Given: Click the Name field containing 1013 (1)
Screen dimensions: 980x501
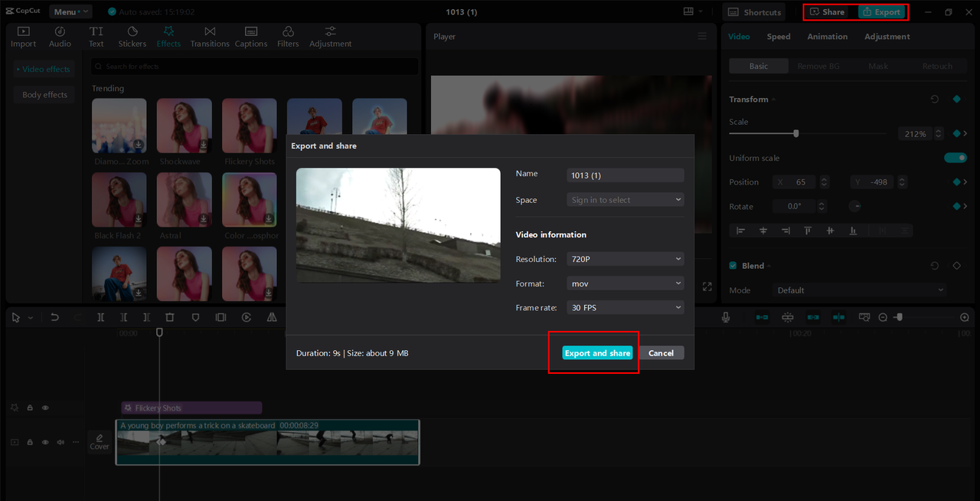Looking at the screenshot, I should click(x=625, y=175).
